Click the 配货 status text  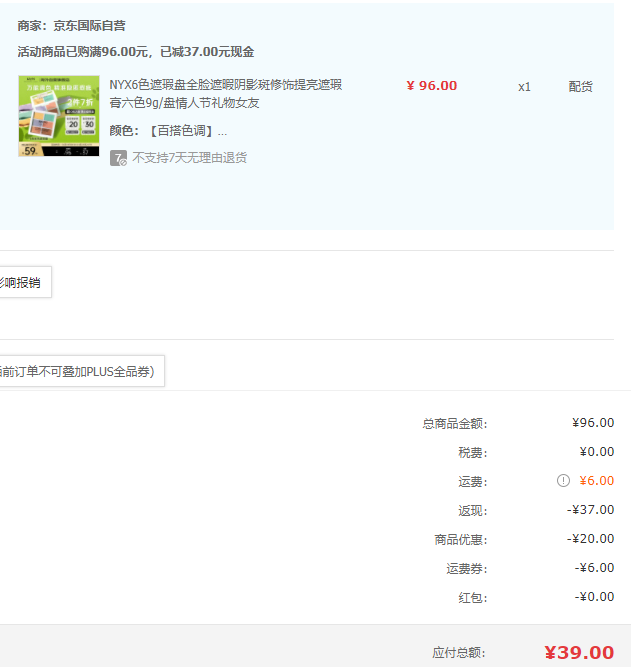[x=580, y=87]
